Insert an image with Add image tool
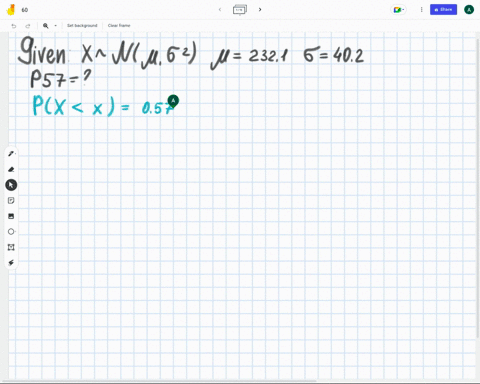 click(11, 216)
